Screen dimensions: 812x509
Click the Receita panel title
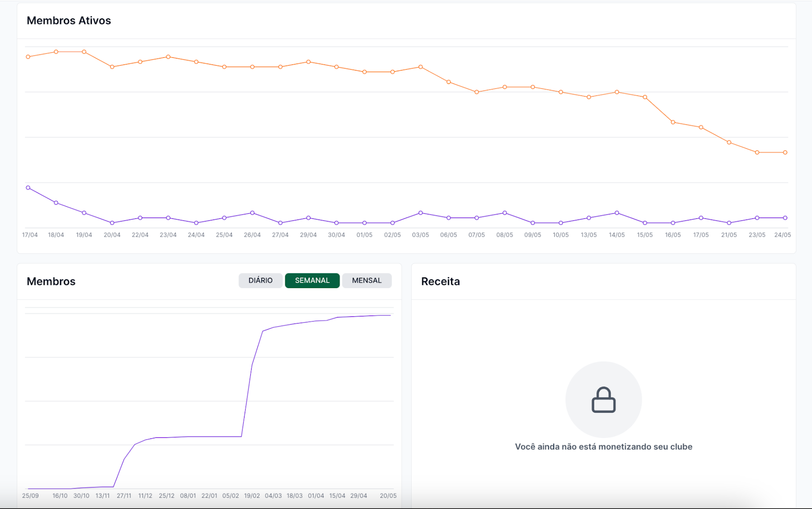(441, 281)
